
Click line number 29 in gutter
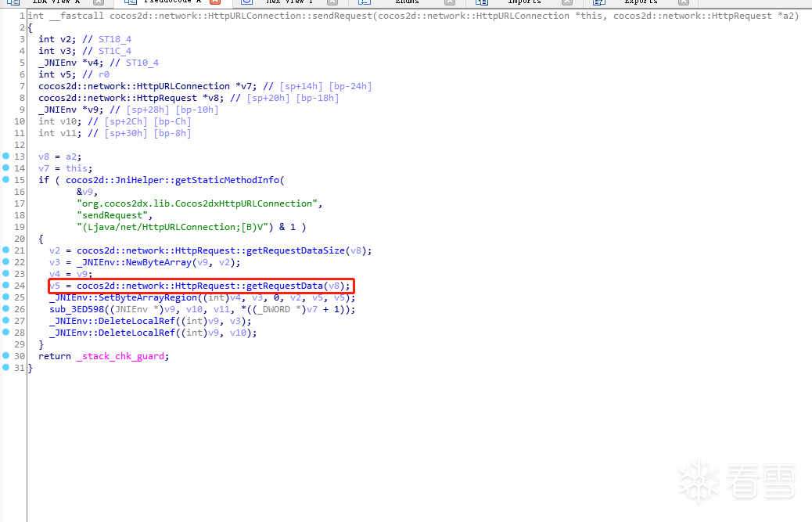coord(20,344)
